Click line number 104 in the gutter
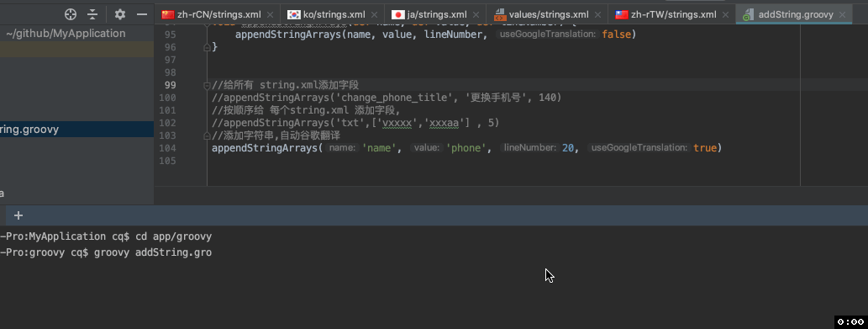 (x=167, y=148)
